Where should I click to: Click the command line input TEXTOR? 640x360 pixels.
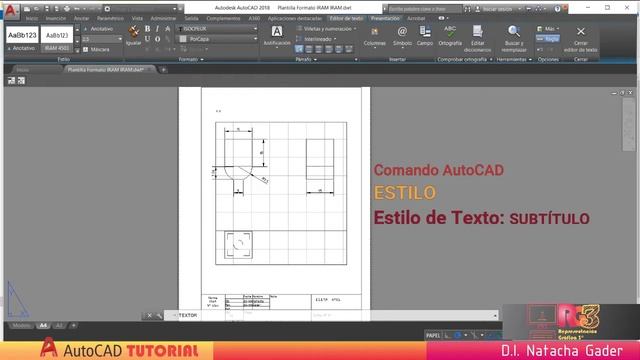(331, 316)
